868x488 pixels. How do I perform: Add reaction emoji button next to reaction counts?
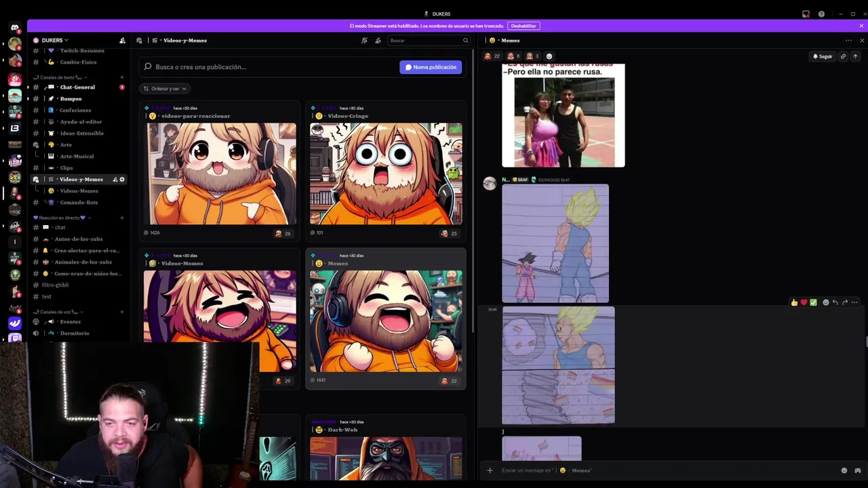coord(549,56)
